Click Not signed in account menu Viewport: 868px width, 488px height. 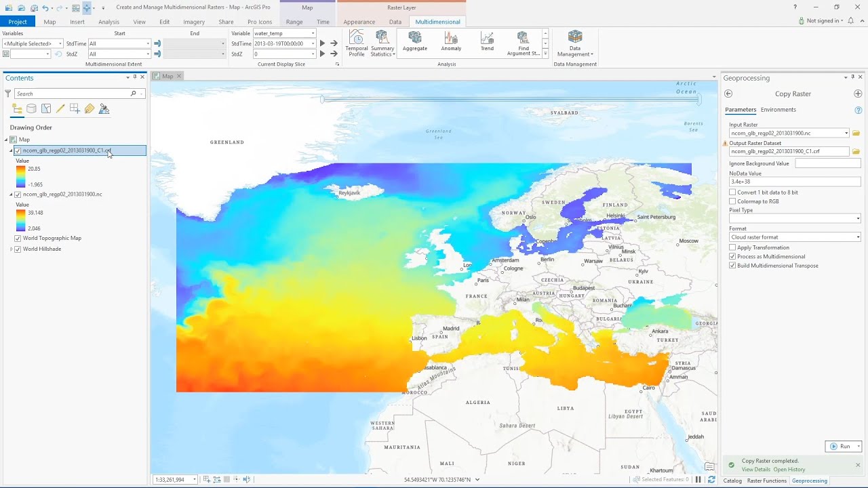(821, 21)
